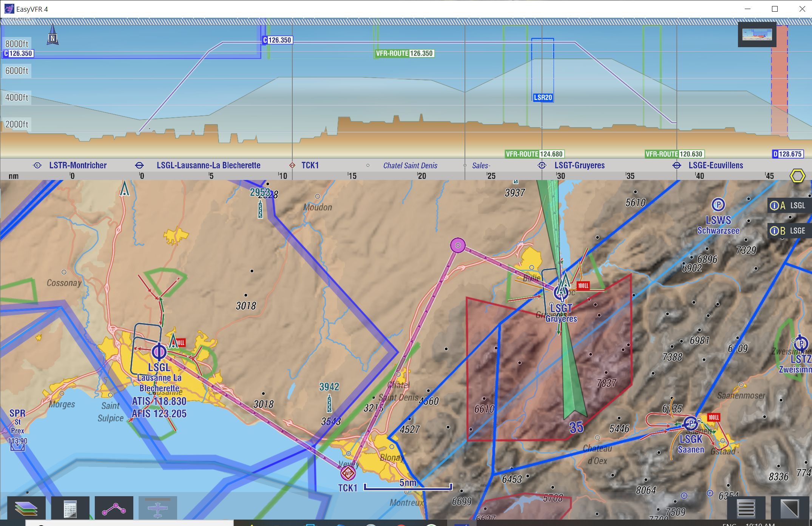Screen dimensions: 812x526
Task: Select LSGT-Gruyeres in the route bar
Action: (x=579, y=165)
